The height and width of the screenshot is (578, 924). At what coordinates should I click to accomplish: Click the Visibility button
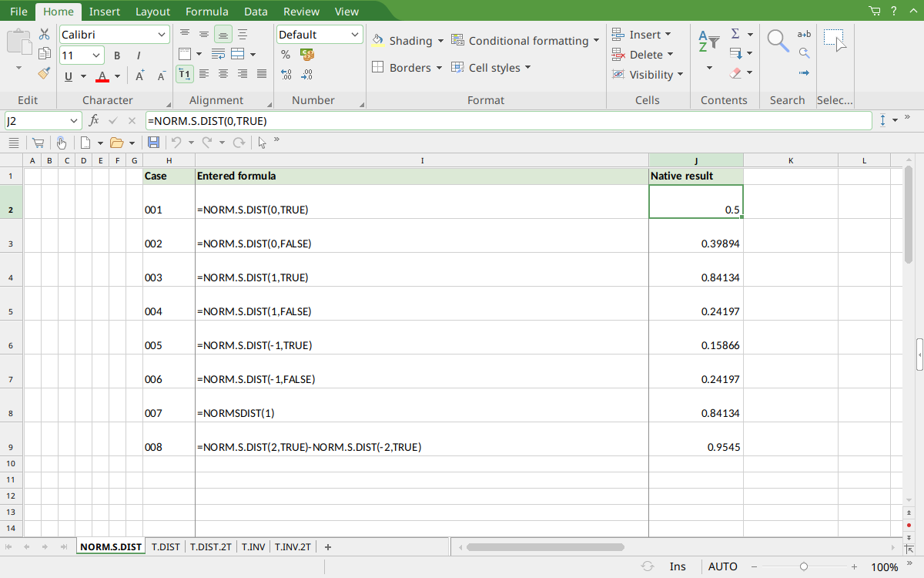[648, 75]
